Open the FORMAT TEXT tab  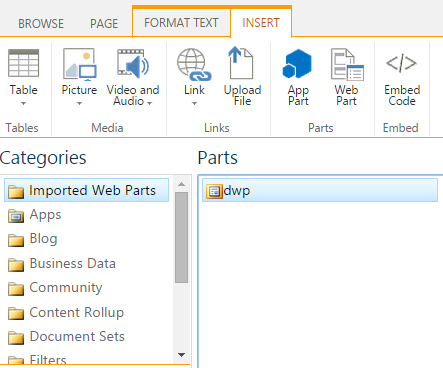[181, 23]
